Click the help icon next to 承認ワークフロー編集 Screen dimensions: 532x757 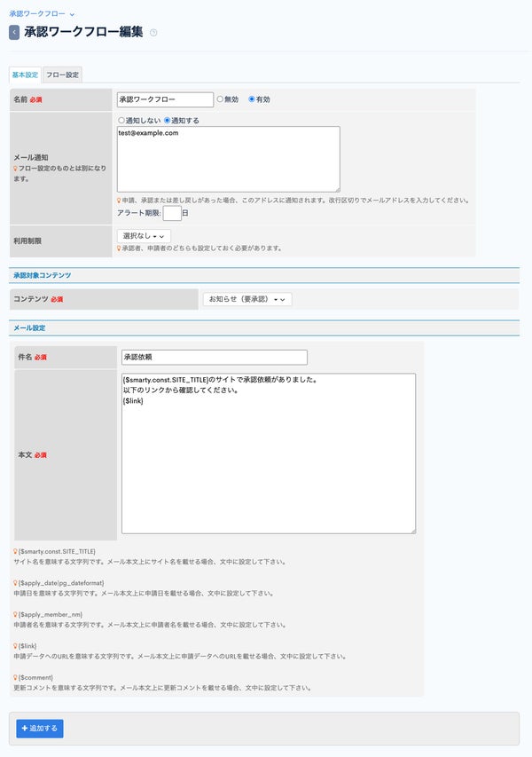pyautogui.click(x=153, y=33)
